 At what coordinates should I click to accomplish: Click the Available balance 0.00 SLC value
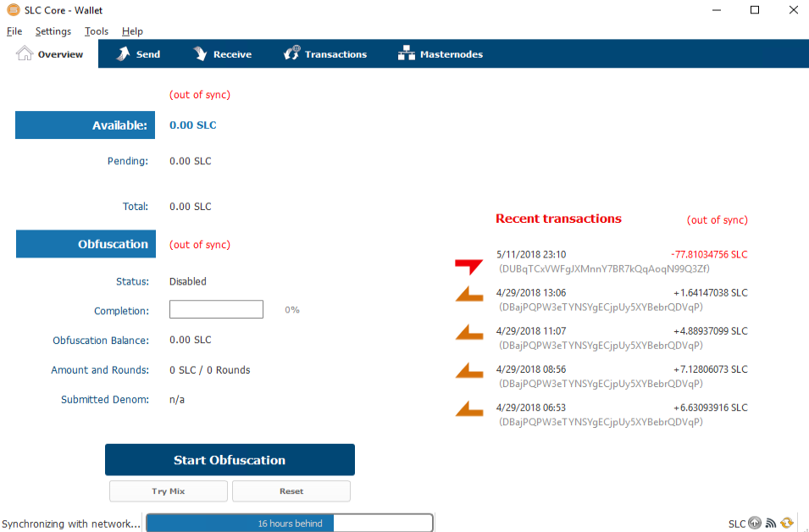tap(193, 125)
